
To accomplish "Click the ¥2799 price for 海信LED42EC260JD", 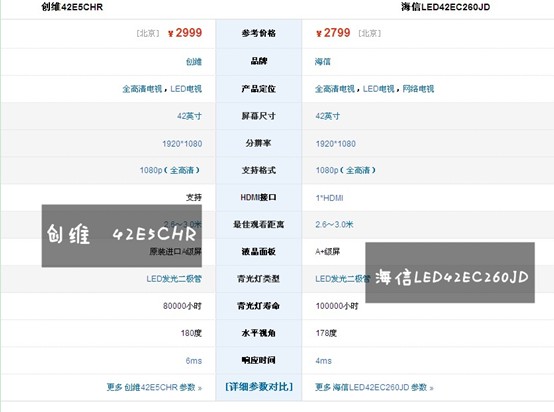I will pos(333,33).
